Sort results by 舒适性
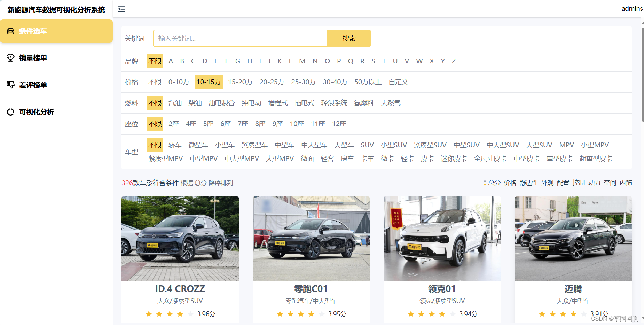 pos(529,183)
